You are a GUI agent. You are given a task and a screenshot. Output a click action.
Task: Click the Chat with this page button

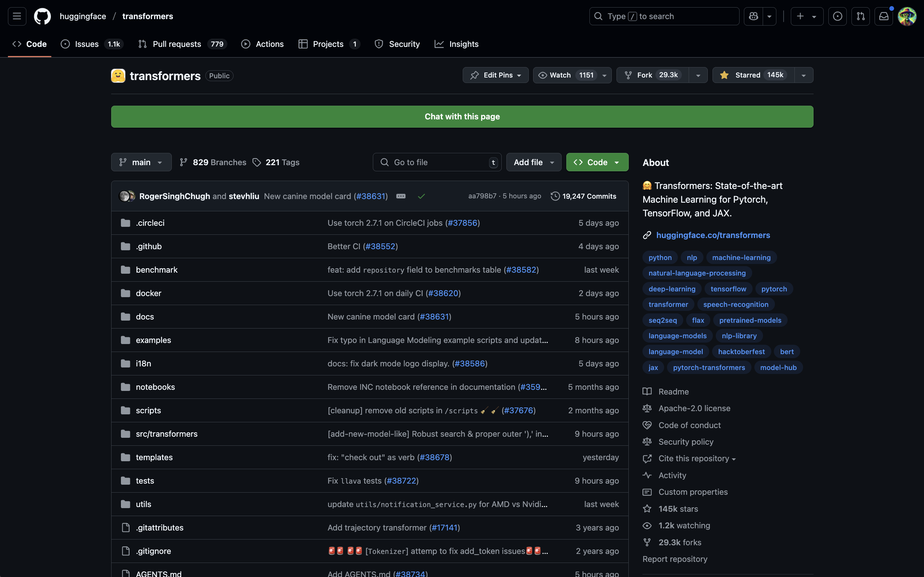[462, 116]
